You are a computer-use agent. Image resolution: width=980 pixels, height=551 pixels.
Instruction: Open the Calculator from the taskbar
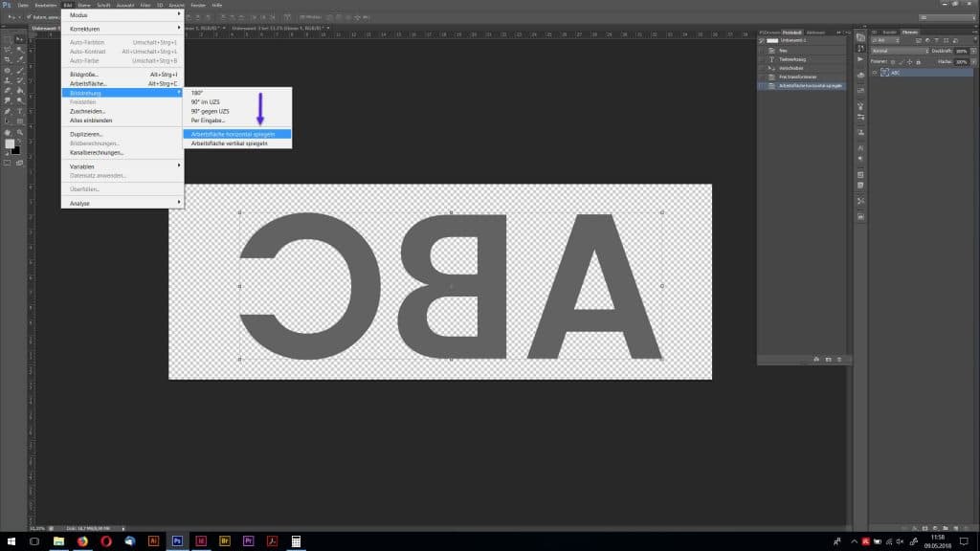[297, 541]
